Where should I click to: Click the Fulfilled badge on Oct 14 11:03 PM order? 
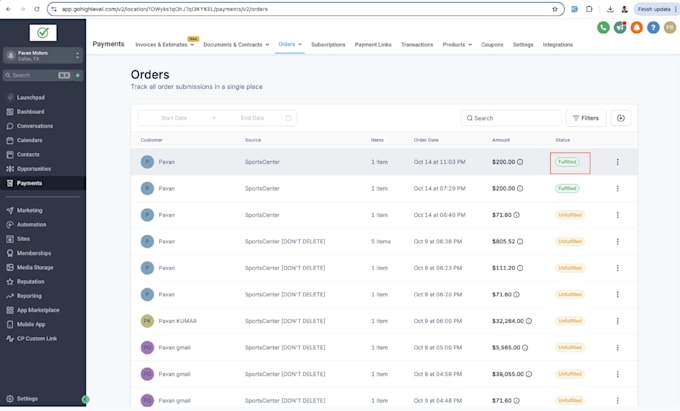[567, 162]
